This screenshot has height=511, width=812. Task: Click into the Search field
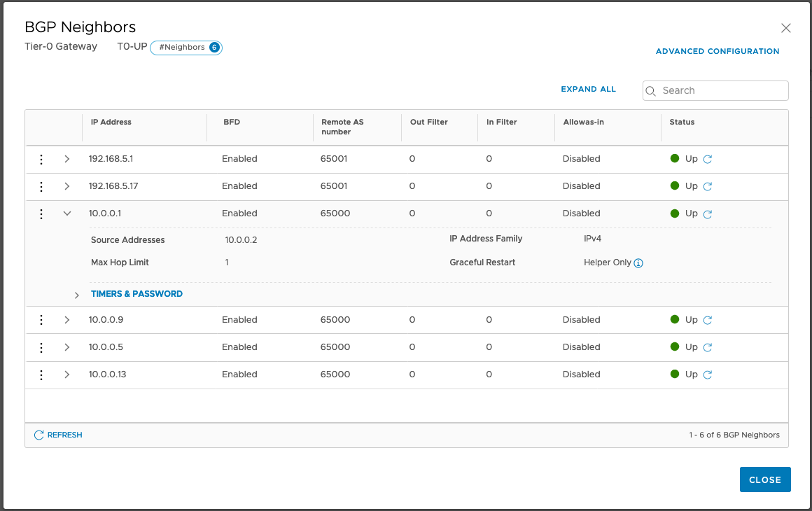click(x=721, y=91)
